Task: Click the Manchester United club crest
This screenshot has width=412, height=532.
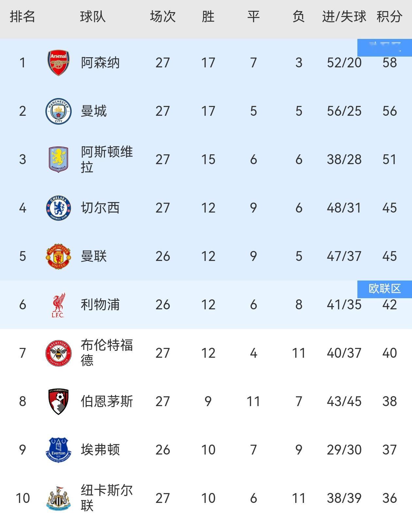Action: point(59,256)
